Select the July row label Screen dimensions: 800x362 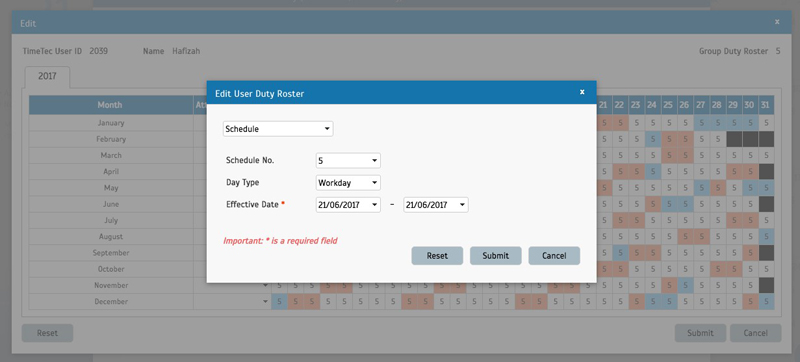click(x=111, y=221)
